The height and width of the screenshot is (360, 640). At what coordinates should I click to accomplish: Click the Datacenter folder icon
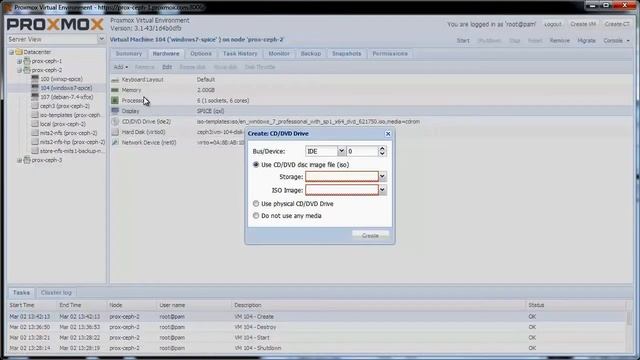(19, 52)
